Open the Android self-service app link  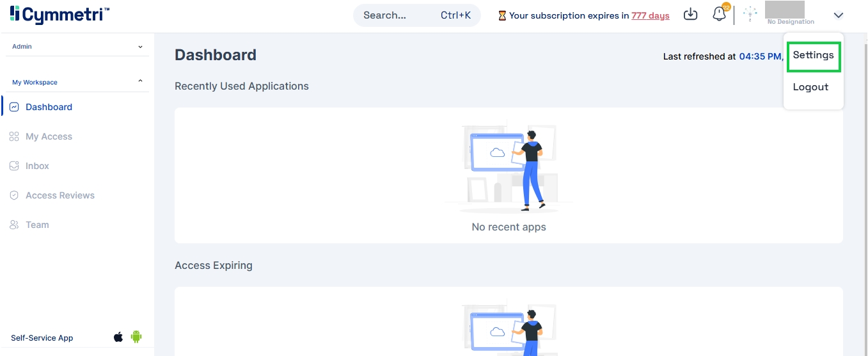coord(136,337)
